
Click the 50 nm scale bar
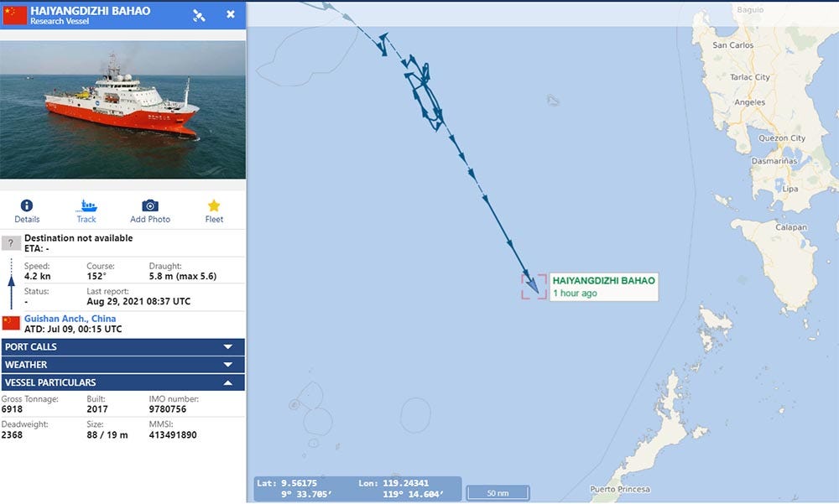pos(498,493)
